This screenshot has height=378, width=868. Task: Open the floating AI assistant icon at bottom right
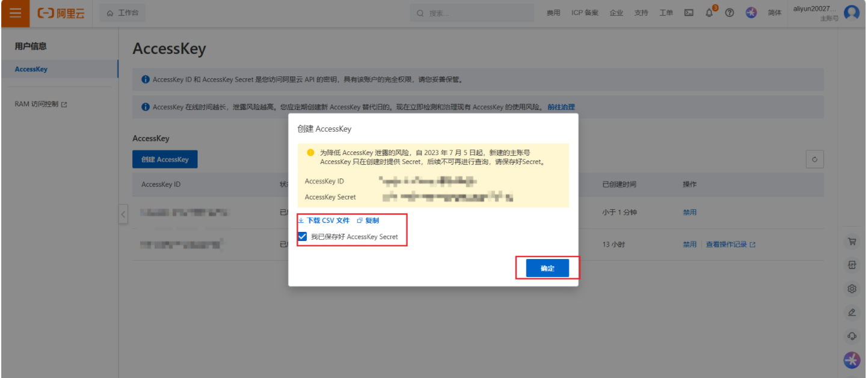[x=852, y=359]
